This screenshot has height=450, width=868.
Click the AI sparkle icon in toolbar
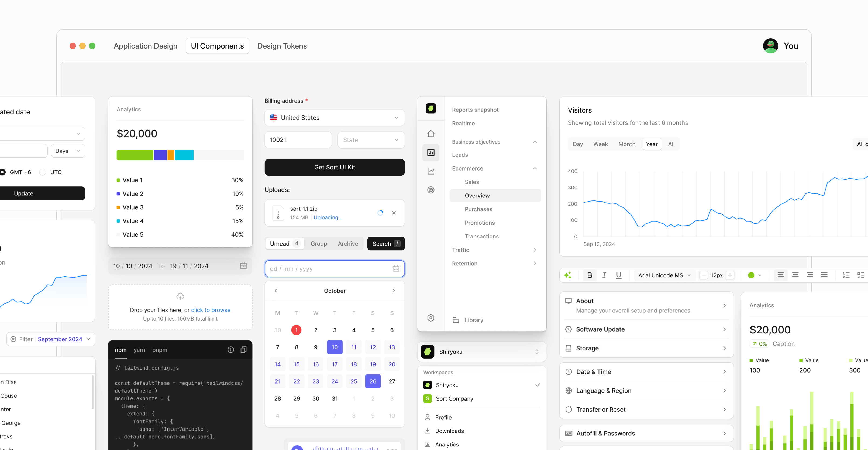pyautogui.click(x=568, y=275)
